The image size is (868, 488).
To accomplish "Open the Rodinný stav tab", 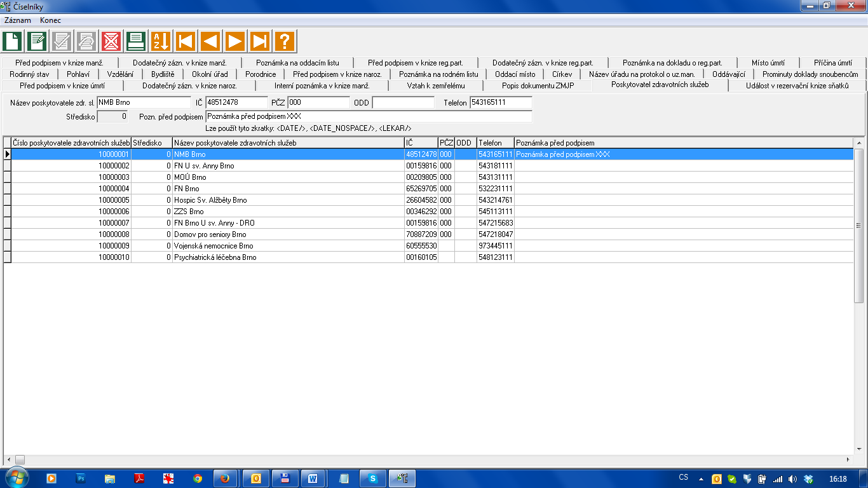I will tap(29, 74).
